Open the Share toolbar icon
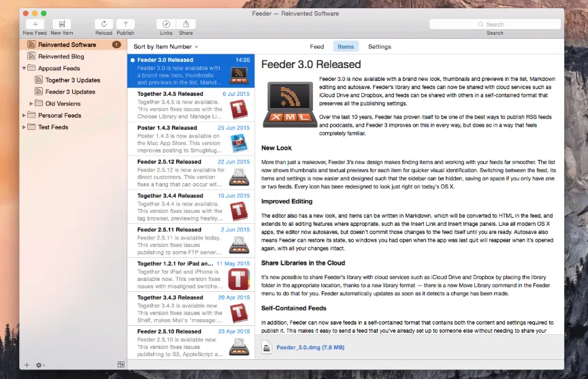 click(x=186, y=24)
